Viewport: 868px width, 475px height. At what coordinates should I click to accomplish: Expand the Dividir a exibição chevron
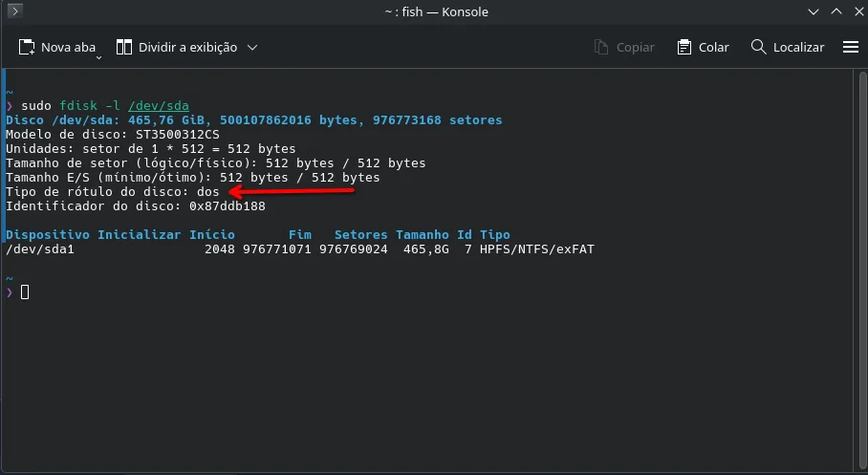pos(252,48)
